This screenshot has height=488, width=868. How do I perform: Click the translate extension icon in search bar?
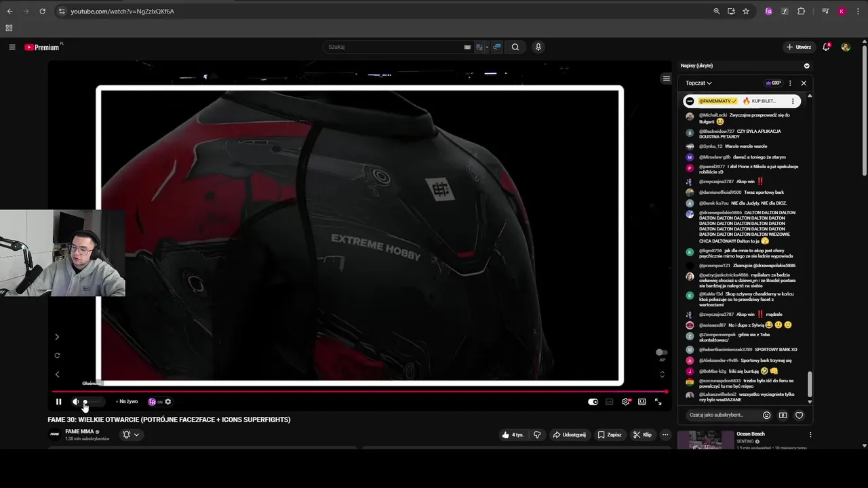point(479,47)
